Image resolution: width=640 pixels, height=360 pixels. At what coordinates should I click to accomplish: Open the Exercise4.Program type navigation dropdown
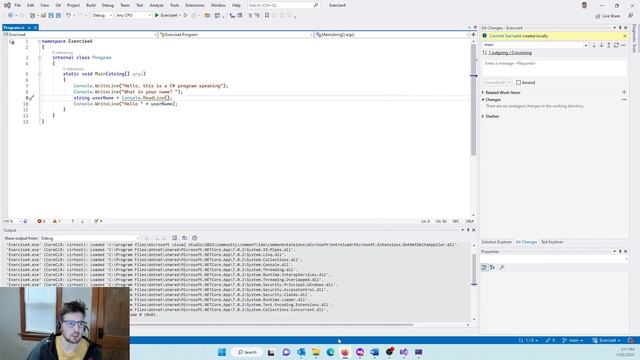pyautogui.click(x=236, y=35)
